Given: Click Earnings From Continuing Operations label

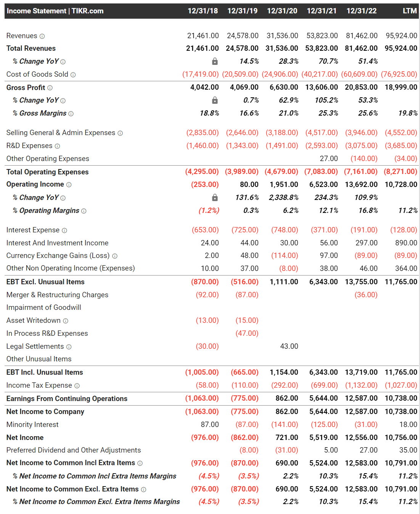Looking at the screenshot, I should [67, 399].
